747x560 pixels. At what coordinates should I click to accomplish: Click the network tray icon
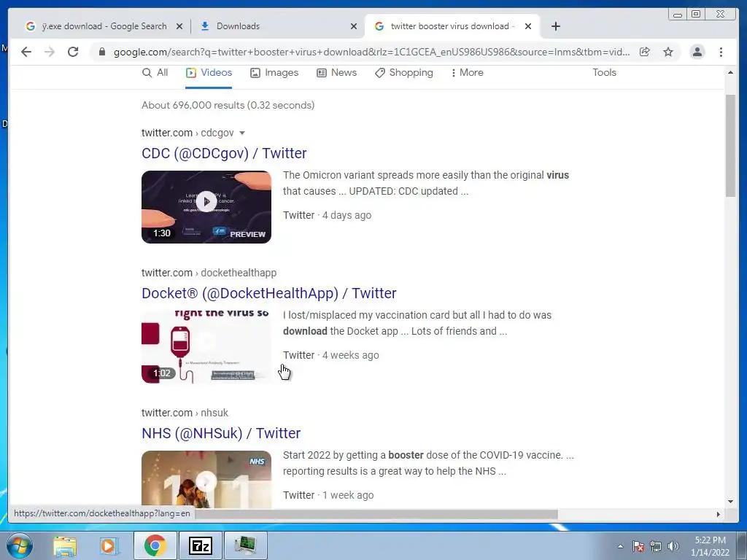[656, 547]
